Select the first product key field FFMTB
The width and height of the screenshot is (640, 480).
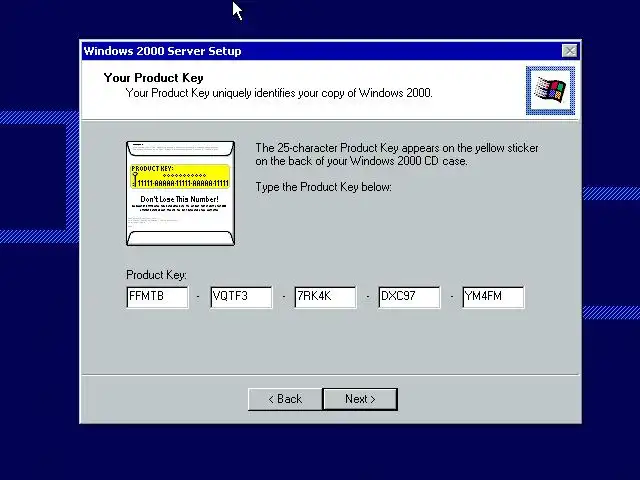[x=158, y=297]
